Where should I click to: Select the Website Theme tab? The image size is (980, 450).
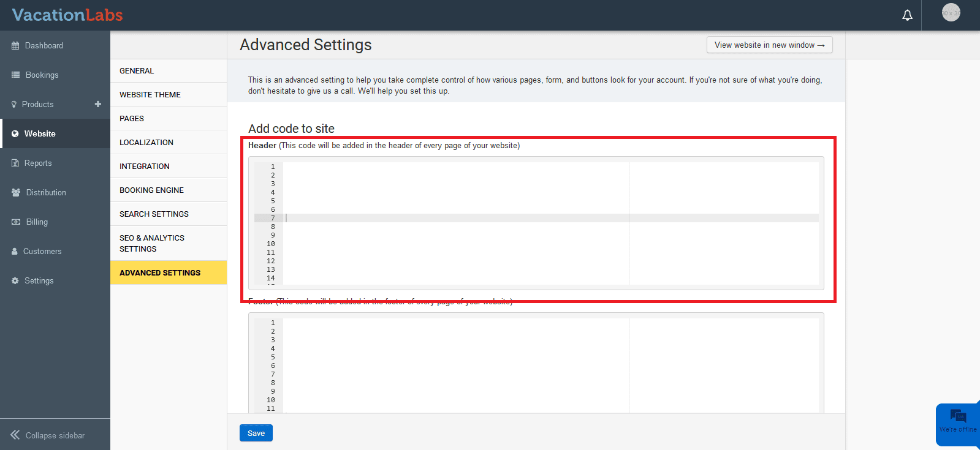(150, 95)
